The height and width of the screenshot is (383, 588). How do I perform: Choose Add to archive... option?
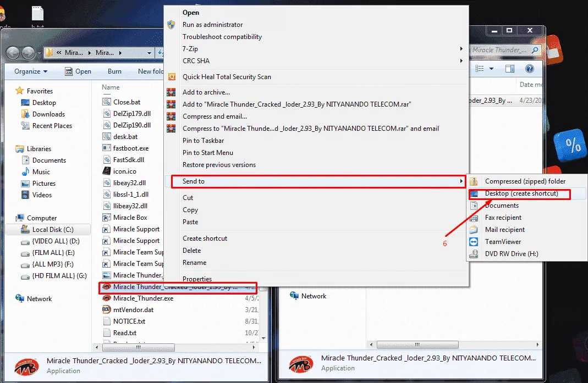317,92
